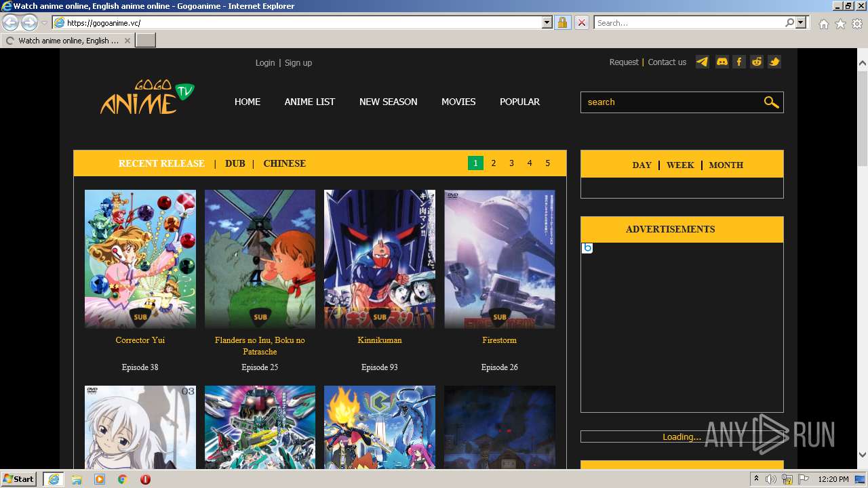Screen dimensions: 868x488
Task: Open Internet Explorer in the taskbar
Action: click(x=53, y=479)
